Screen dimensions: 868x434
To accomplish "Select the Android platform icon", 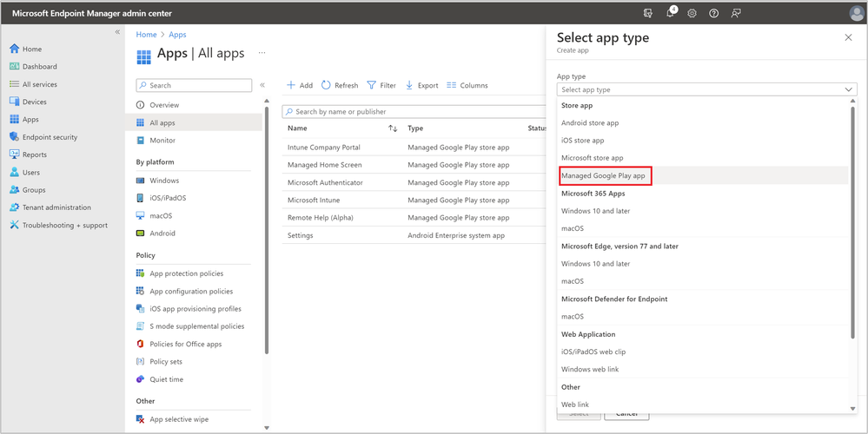I will [x=141, y=233].
